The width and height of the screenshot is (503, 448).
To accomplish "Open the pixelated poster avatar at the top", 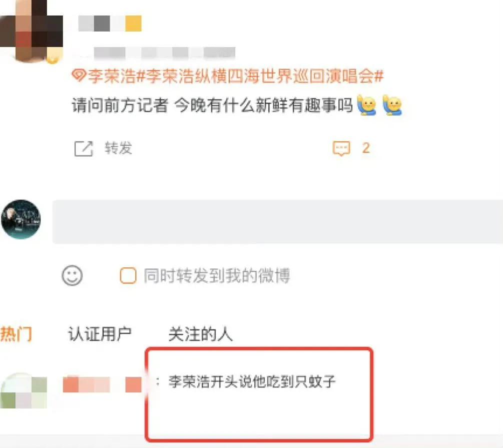I will click(32, 31).
